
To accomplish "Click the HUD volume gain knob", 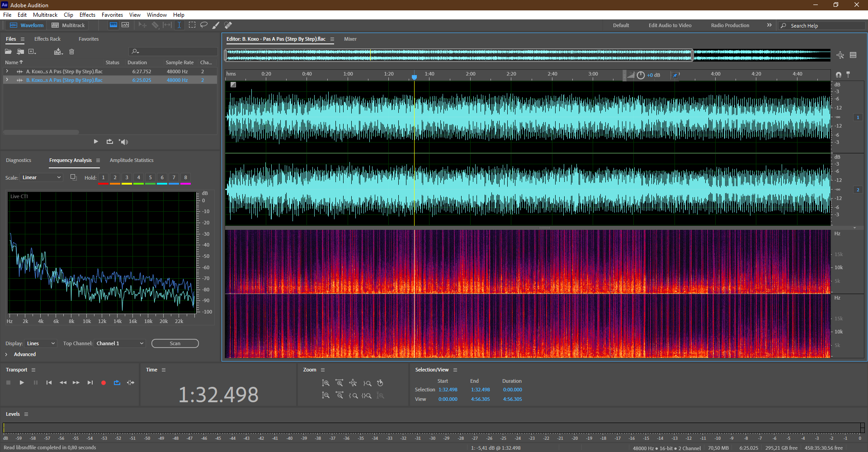I will (641, 75).
